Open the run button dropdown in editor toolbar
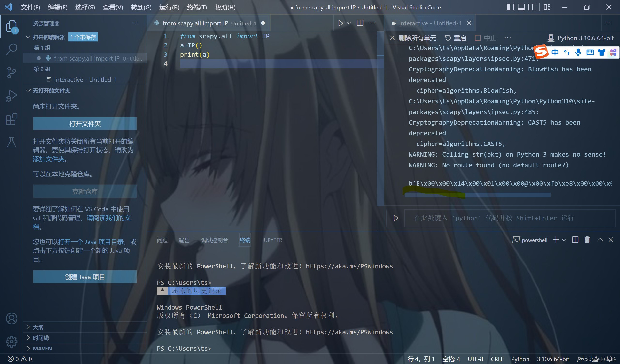The height and width of the screenshot is (364, 620). (x=349, y=23)
